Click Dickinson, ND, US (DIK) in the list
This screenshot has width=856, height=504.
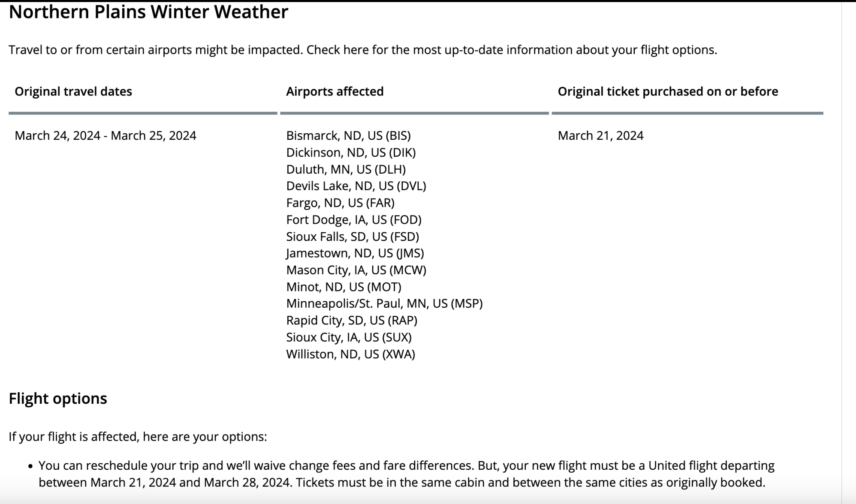pos(351,152)
